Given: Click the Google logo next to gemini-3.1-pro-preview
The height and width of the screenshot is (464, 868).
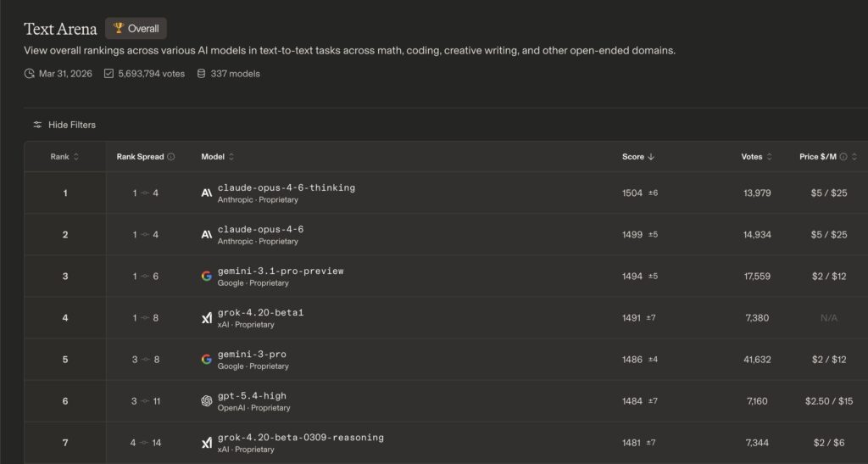Looking at the screenshot, I should (x=207, y=276).
